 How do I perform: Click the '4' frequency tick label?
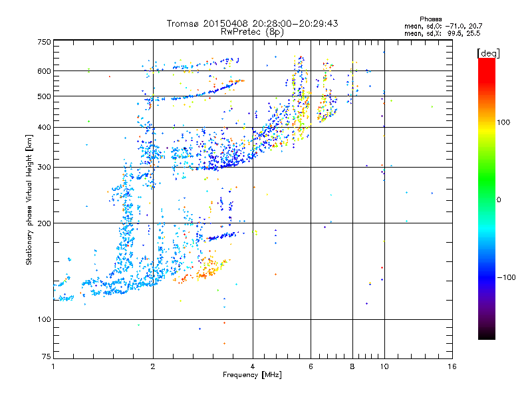(x=253, y=366)
